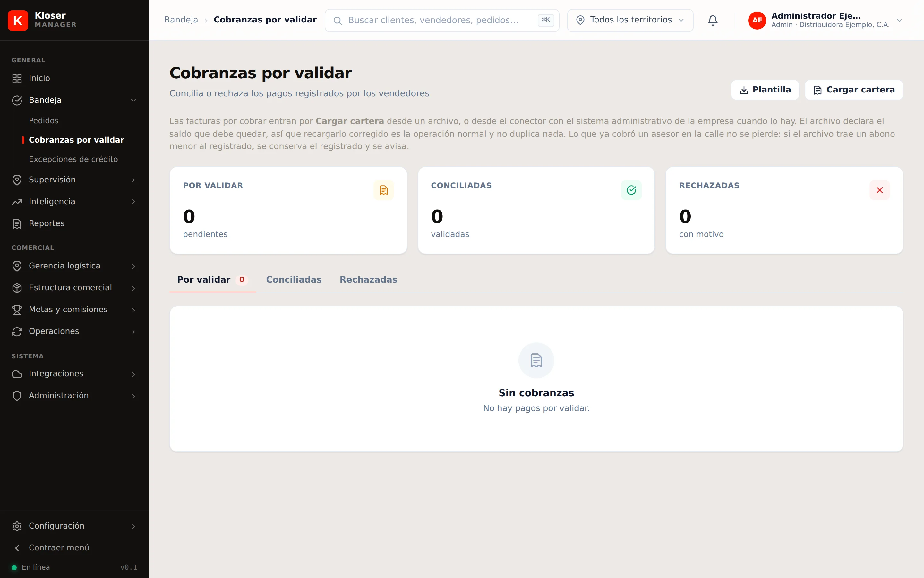Click the Inicio grid icon

click(x=17, y=78)
